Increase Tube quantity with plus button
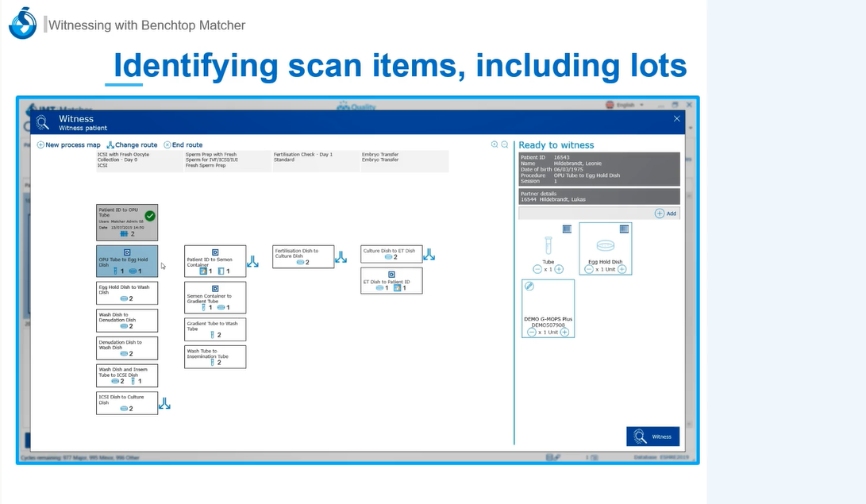The height and width of the screenshot is (504, 866). point(559,269)
